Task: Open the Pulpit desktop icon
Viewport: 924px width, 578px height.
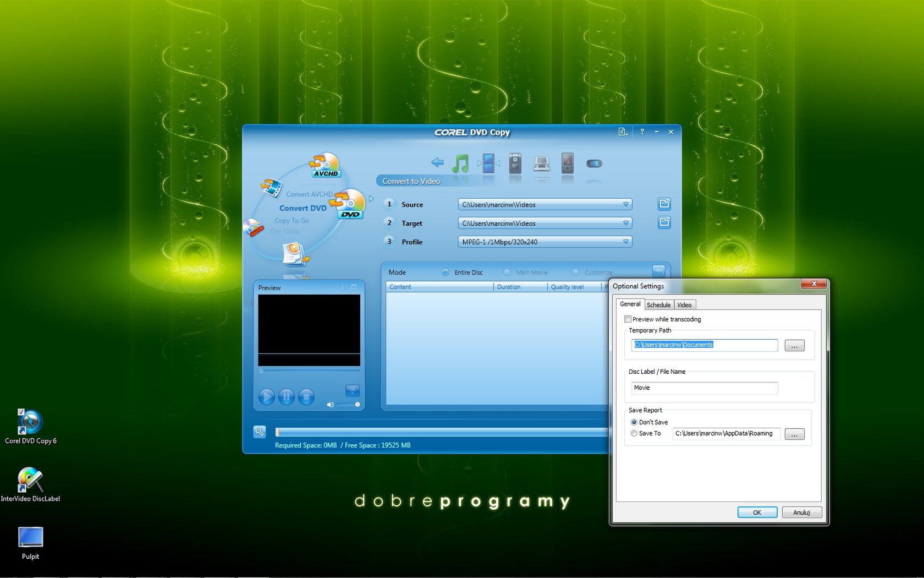Action: 30,543
